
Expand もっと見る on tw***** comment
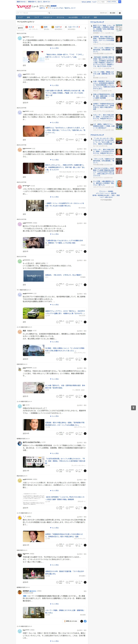55,122
